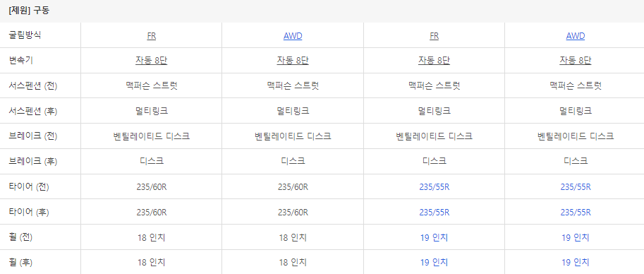
Task: Click rear tire 235/60R cell in the FR column
Action: tap(152, 213)
